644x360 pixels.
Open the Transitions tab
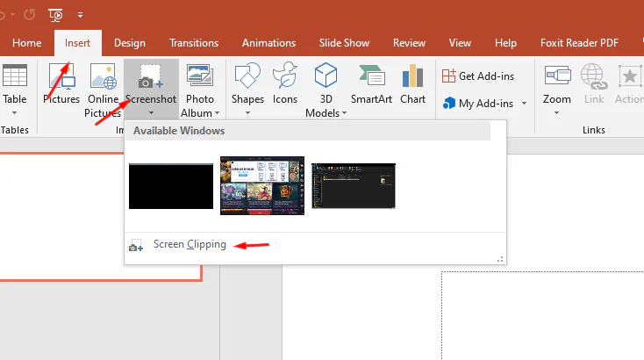tap(194, 43)
